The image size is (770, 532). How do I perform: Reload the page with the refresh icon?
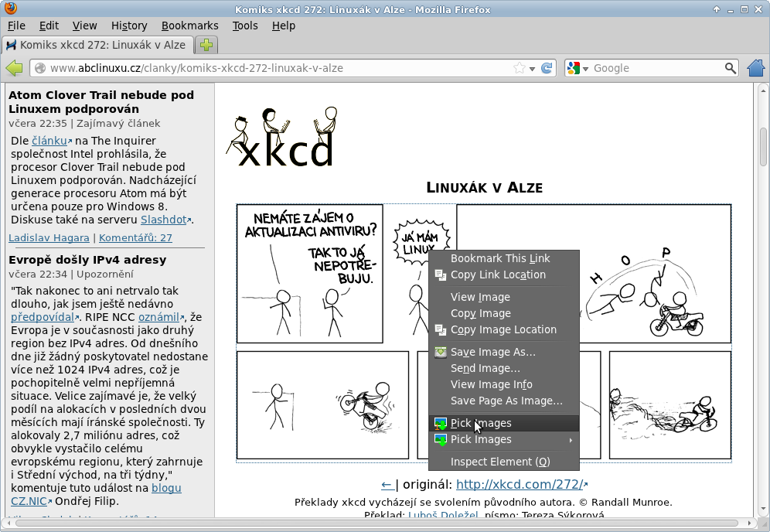click(547, 68)
